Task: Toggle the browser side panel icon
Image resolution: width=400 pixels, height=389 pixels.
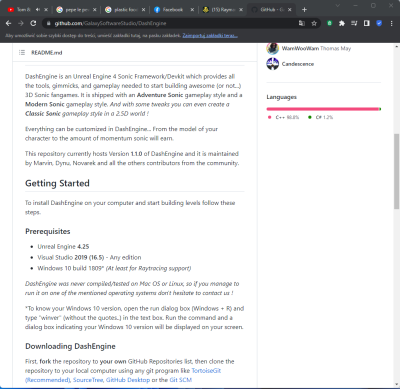Action: tap(366, 23)
